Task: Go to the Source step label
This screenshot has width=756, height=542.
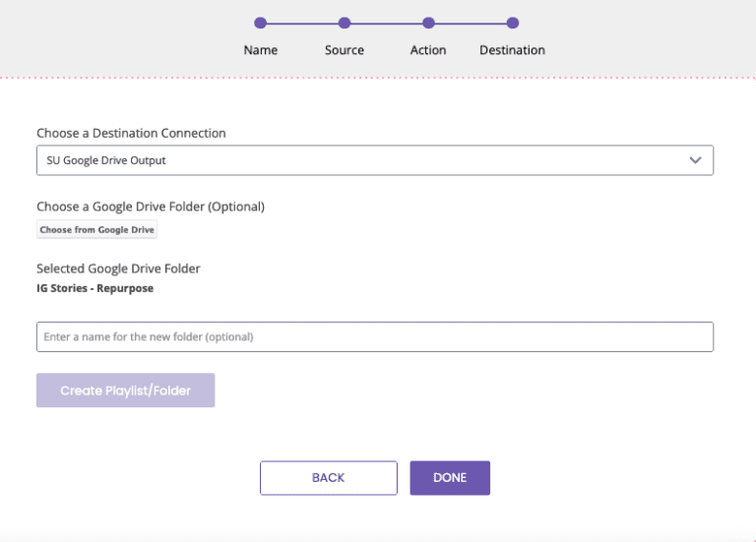Action: point(345,50)
